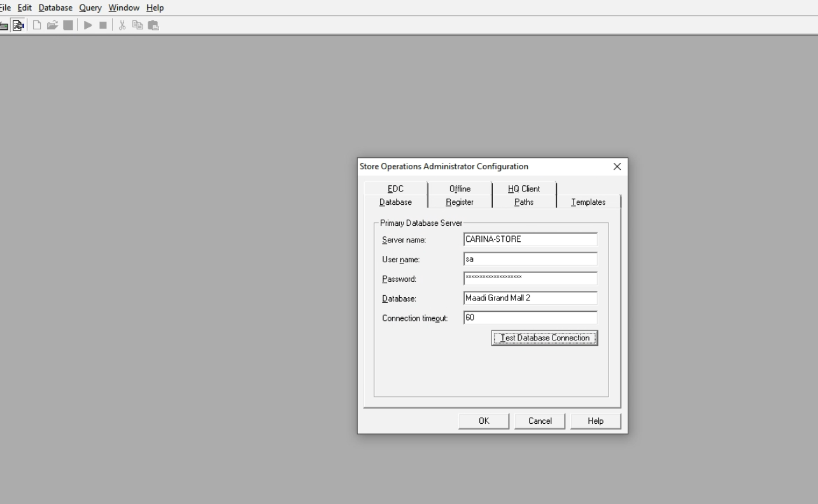Open the Help menu
The width and height of the screenshot is (818, 504).
155,8
